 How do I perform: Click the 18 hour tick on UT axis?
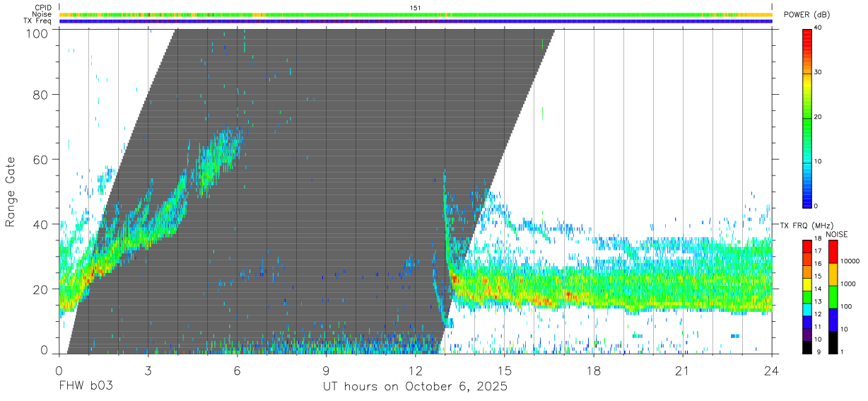[x=594, y=371]
